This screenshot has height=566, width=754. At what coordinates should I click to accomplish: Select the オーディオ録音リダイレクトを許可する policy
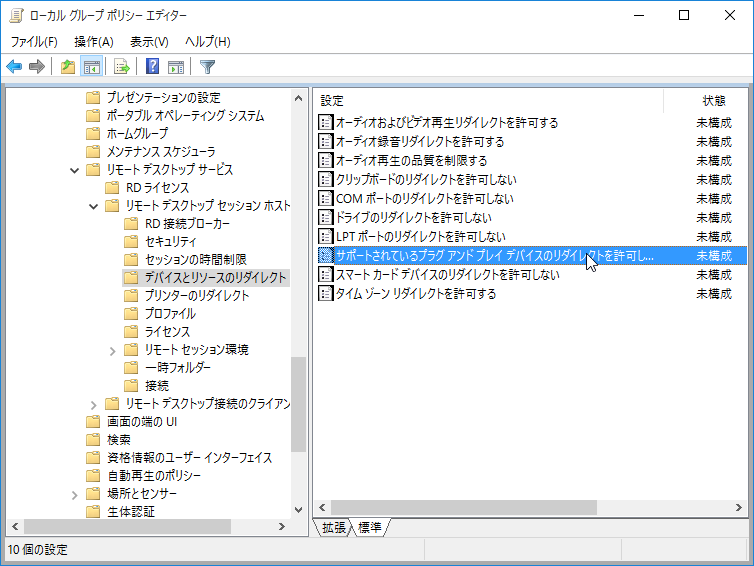pos(420,141)
